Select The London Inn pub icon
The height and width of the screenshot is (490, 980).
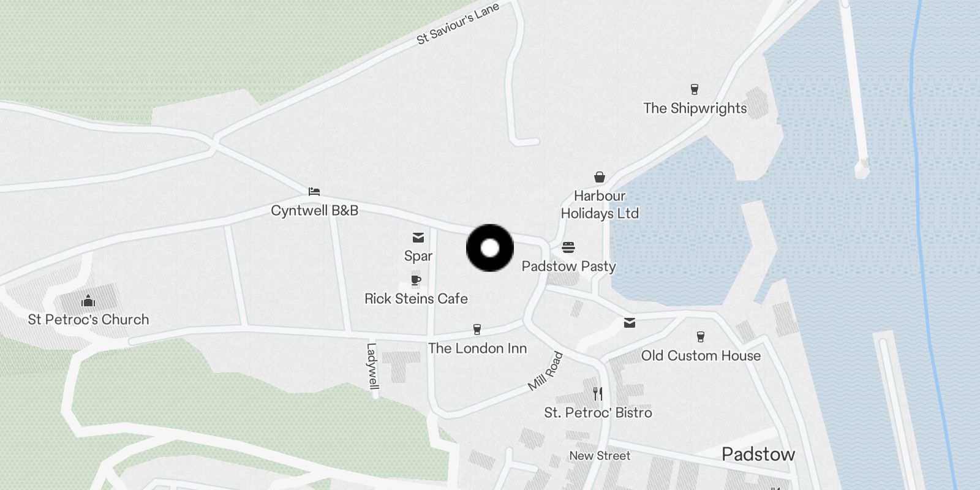click(477, 330)
